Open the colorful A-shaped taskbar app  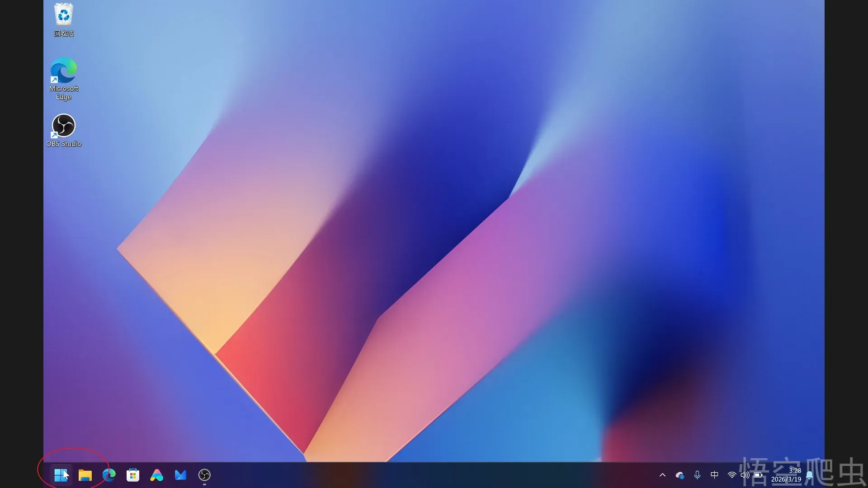point(157,475)
